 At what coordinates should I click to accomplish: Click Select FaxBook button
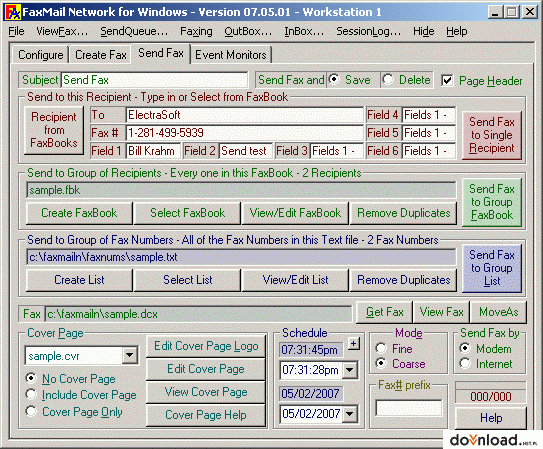point(187,213)
